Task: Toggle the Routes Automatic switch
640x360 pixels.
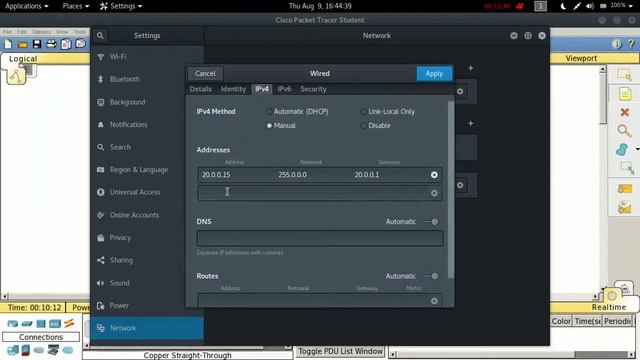Action: pos(431,276)
